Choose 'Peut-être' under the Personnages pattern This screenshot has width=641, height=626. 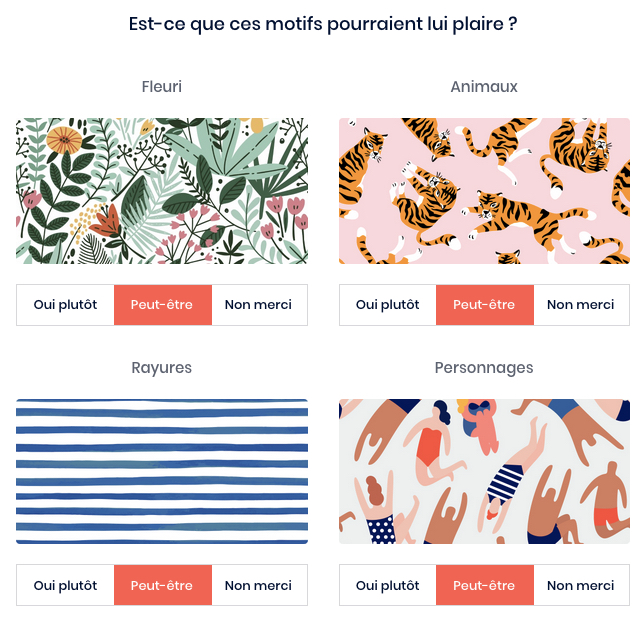pyautogui.click(x=484, y=585)
